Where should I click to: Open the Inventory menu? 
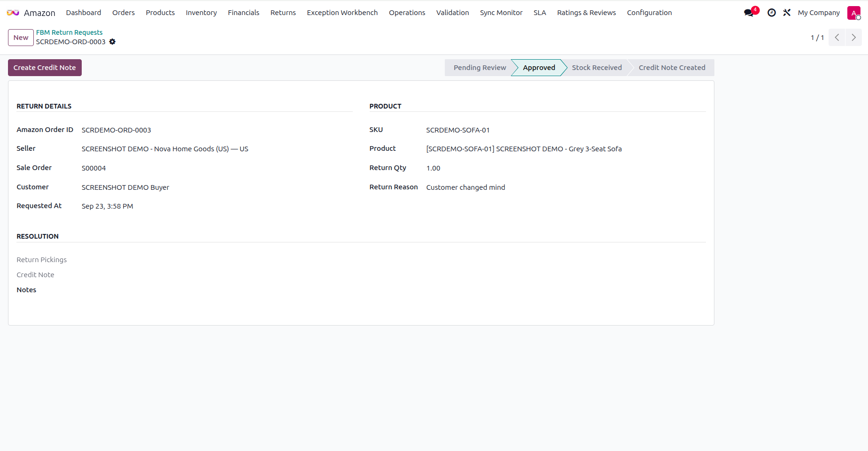pos(201,13)
